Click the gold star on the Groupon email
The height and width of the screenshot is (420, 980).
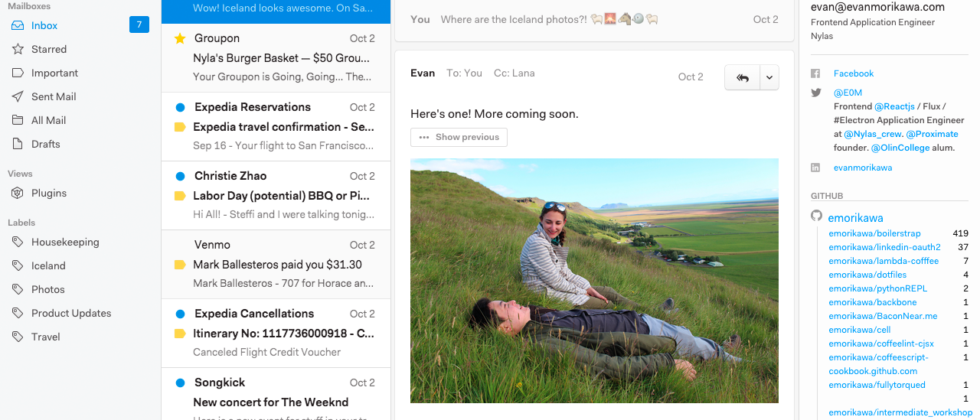click(180, 38)
